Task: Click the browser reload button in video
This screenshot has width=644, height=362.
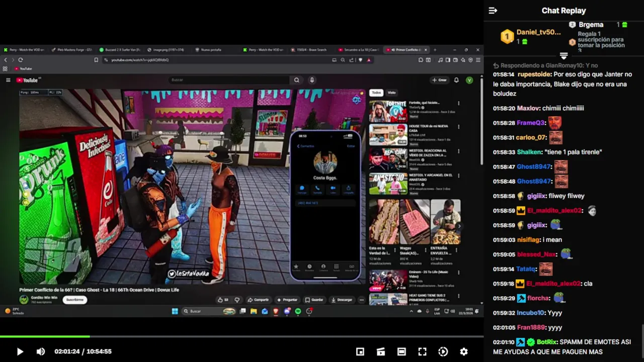Action: pos(21,60)
